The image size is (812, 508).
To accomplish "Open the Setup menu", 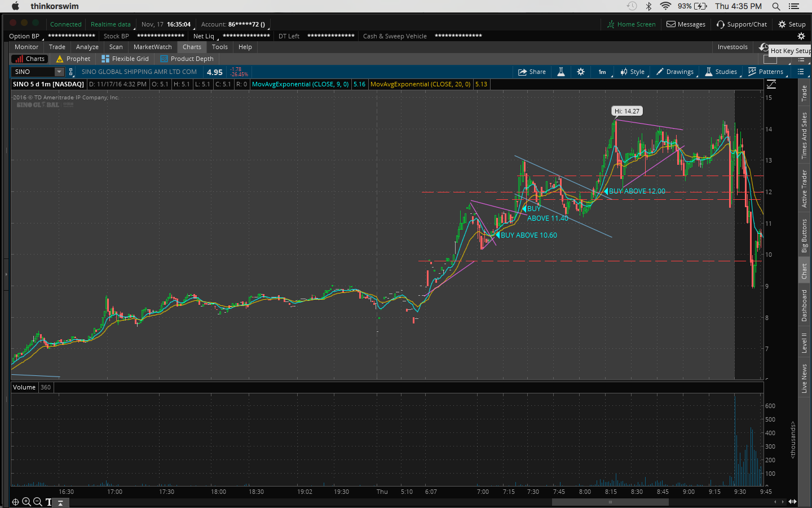I will (792, 24).
